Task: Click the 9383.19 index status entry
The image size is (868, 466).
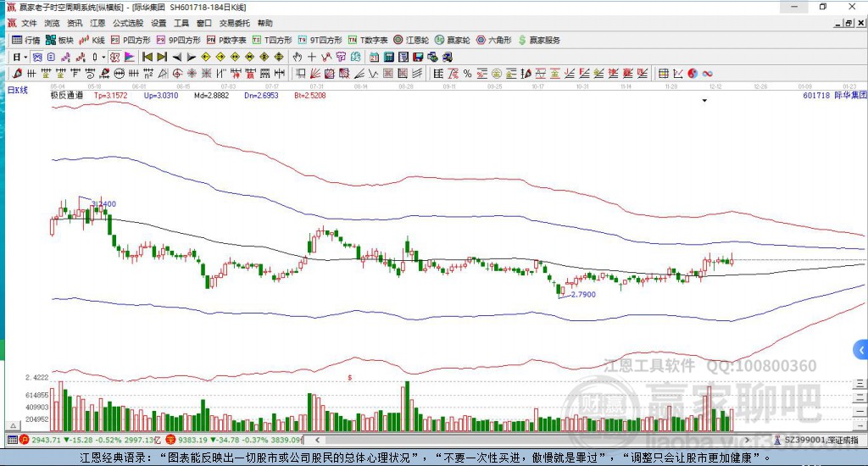Action: click(234, 440)
